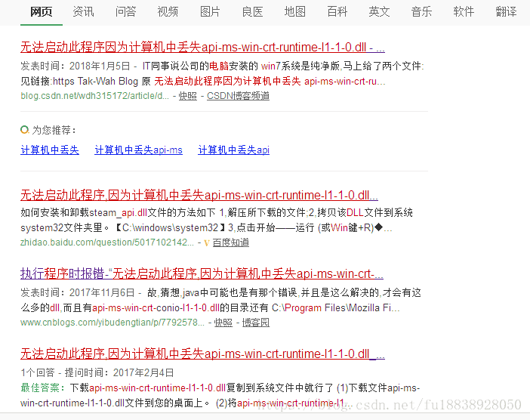Click the blog.csdn.net/wdh315172 URL
The width and height of the screenshot is (530, 420).
tap(94, 96)
